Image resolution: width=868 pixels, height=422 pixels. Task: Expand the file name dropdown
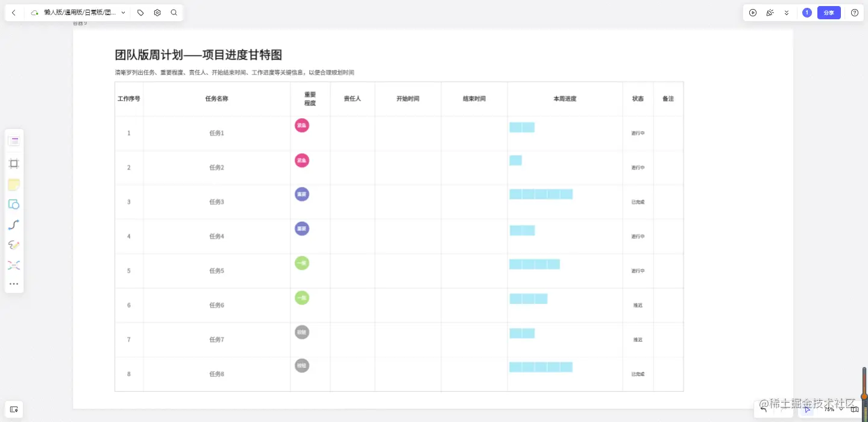(123, 12)
